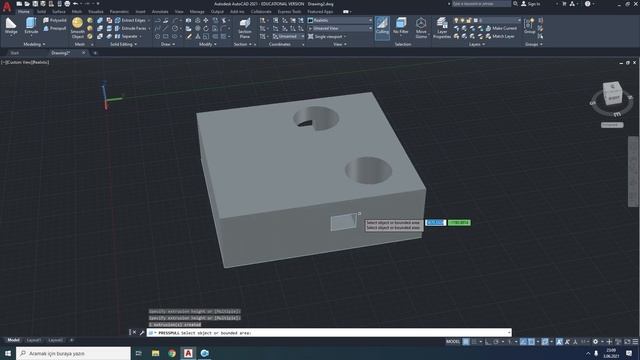Click the Drawing2 file tab
The width and height of the screenshot is (640, 360).
[x=61, y=53]
